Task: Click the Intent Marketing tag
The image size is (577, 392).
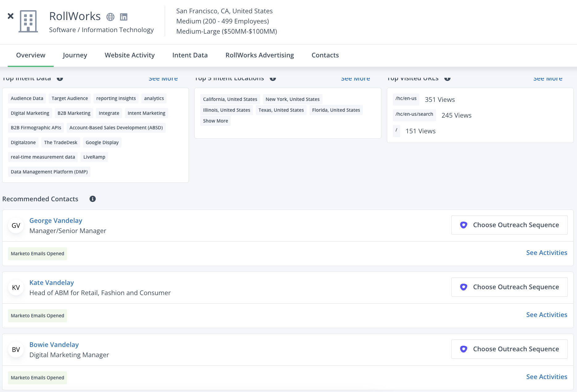Action: click(147, 113)
